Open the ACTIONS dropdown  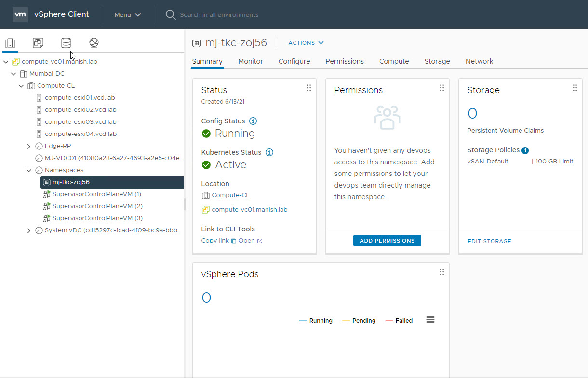[306, 43]
